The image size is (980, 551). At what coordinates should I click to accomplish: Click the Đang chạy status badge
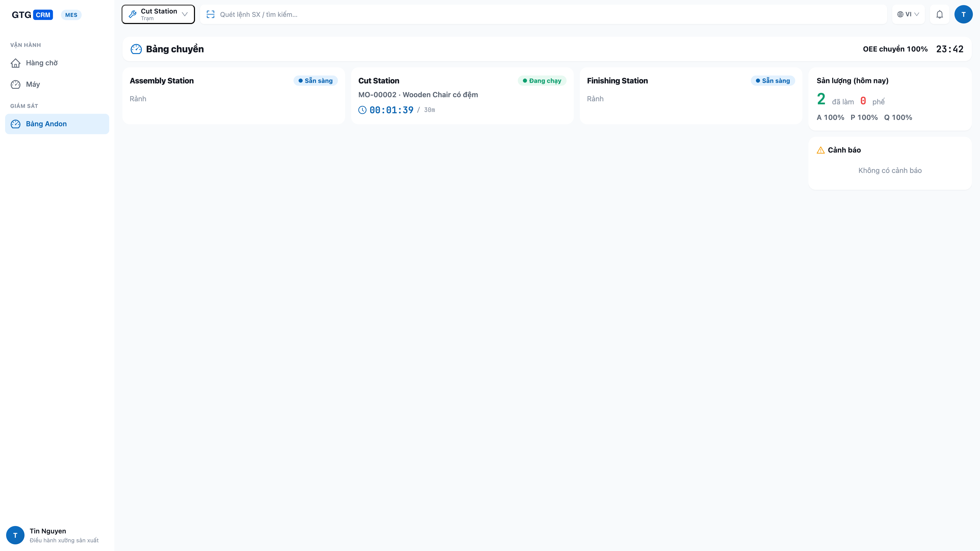(x=542, y=81)
